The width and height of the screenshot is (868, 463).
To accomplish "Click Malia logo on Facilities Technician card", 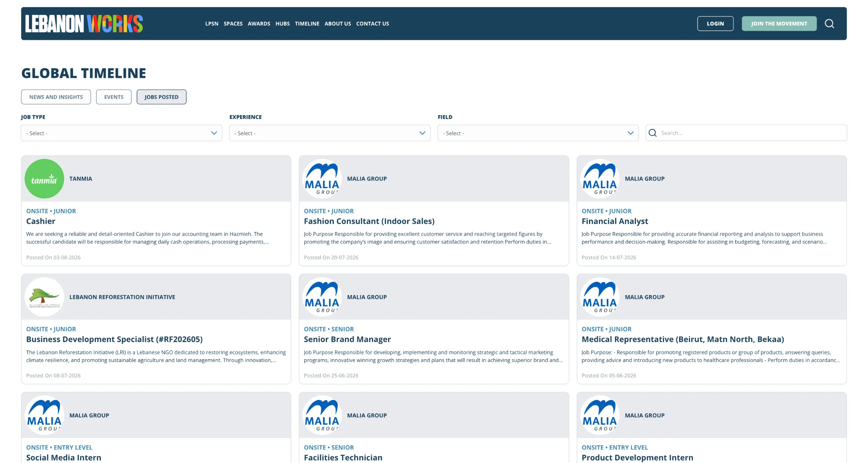I will click(x=322, y=415).
